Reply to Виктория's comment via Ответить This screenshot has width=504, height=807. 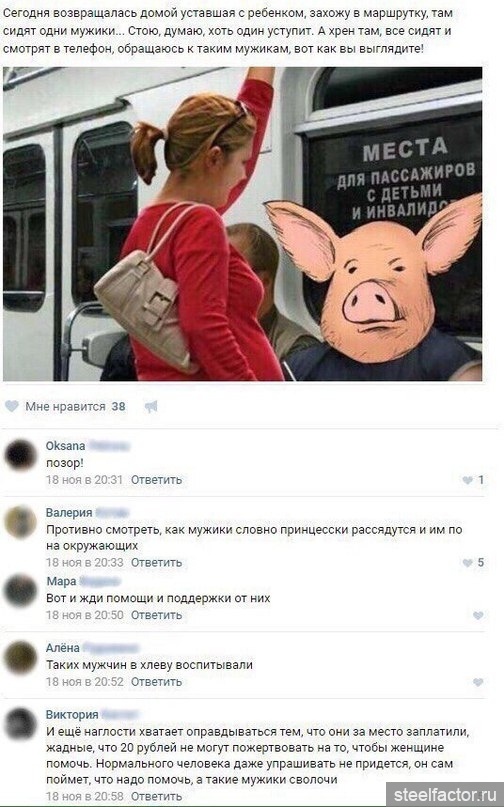point(157,796)
